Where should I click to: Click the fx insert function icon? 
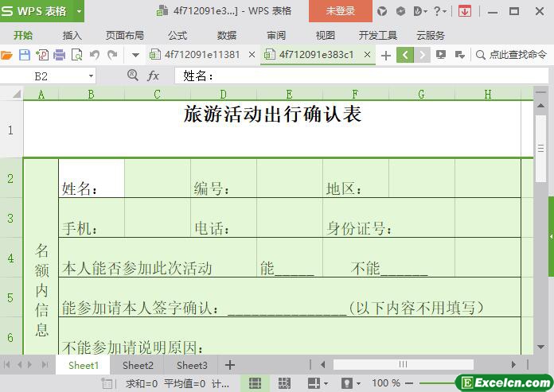(153, 76)
